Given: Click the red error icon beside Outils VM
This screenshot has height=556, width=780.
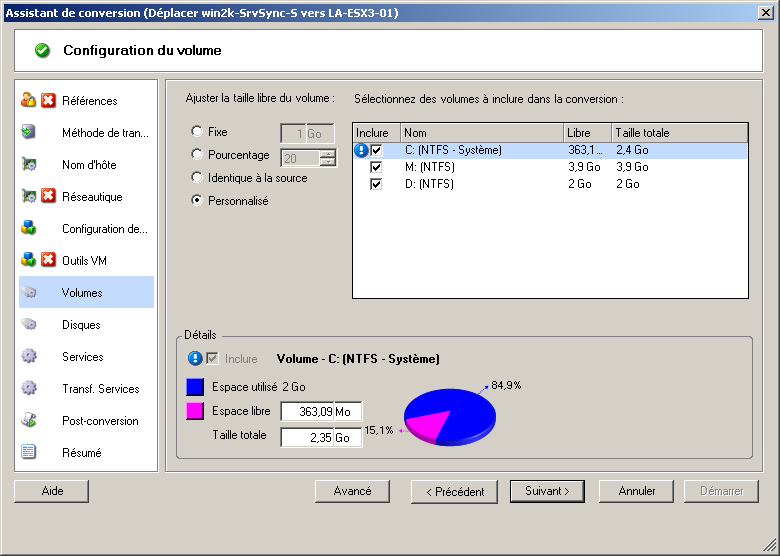Looking at the screenshot, I should point(48,260).
